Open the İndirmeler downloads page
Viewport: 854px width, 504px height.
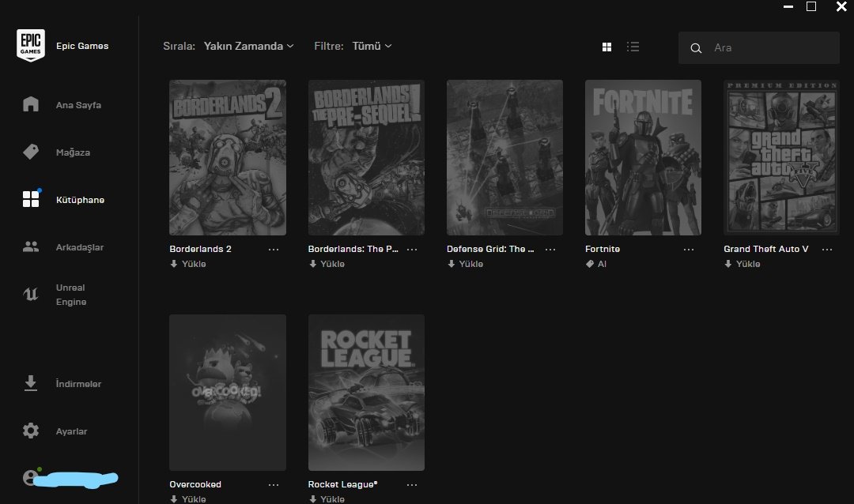pyautogui.click(x=78, y=384)
